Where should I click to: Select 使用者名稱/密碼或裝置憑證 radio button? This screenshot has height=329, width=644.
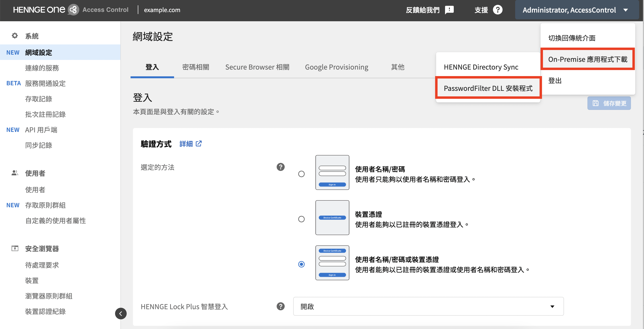tap(301, 264)
